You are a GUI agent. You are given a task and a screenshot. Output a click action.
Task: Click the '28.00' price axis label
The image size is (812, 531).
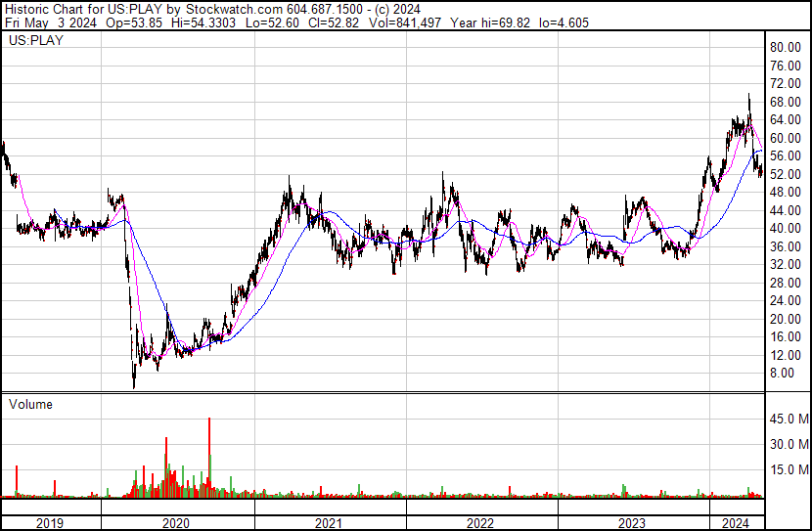[786, 283]
